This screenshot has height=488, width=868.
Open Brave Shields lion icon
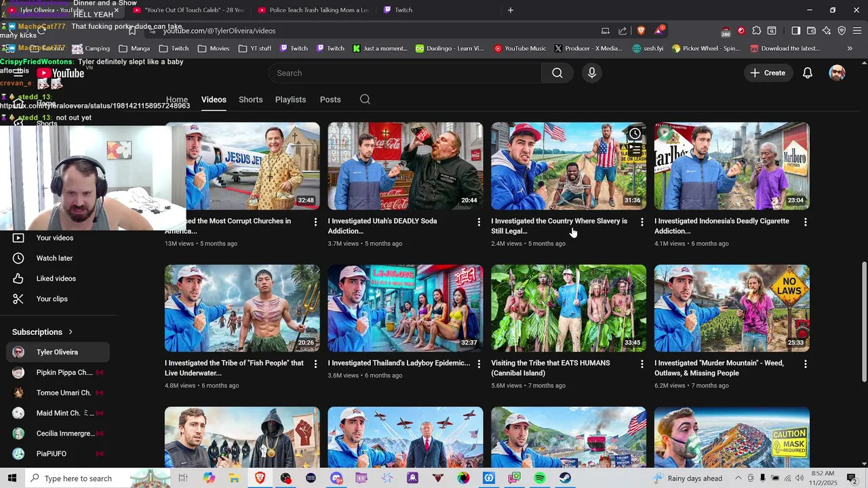tap(641, 30)
